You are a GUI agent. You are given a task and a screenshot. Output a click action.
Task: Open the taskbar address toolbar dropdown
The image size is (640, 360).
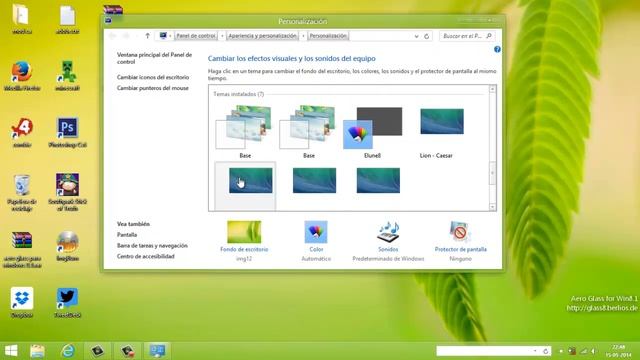tap(535, 351)
